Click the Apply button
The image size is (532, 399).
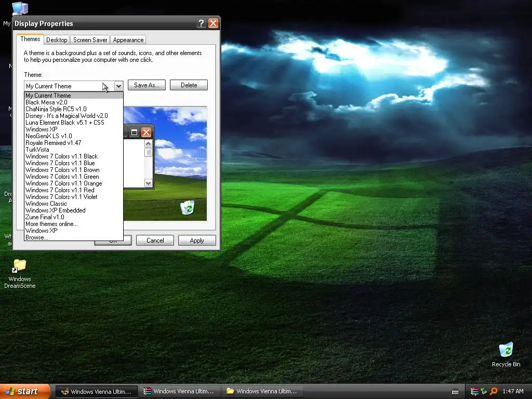pyautogui.click(x=197, y=240)
